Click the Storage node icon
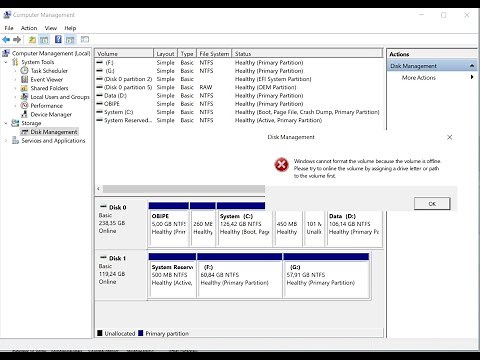480x360 pixels. coord(15,123)
